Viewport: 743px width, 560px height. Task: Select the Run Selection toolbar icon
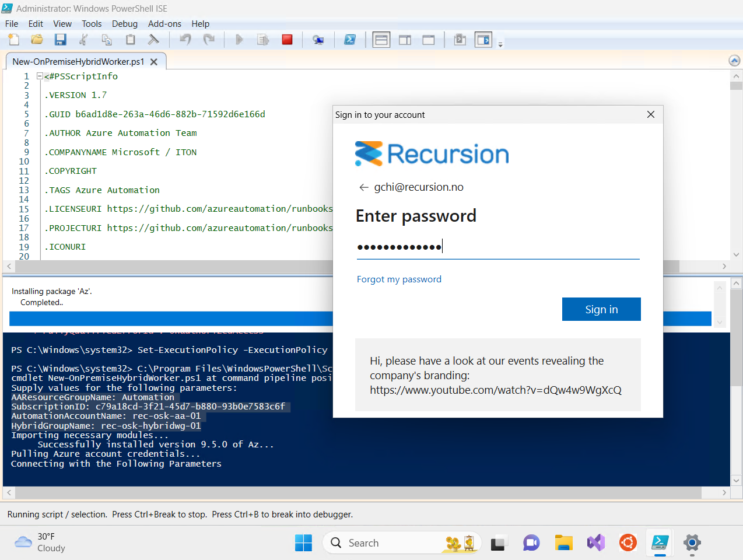click(262, 39)
